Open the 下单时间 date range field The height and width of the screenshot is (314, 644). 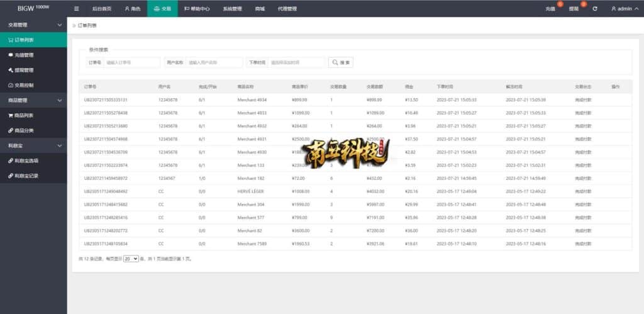click(297, 62)
